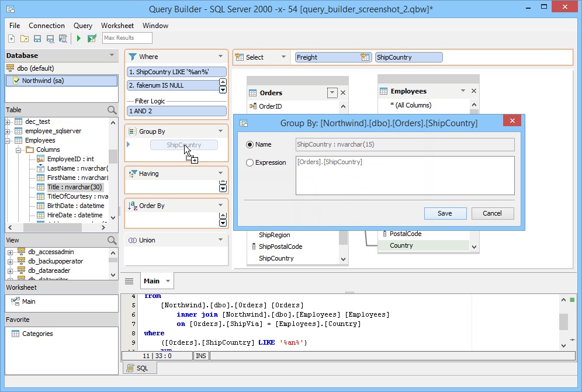This screenshot has height=392, width=582.
Task: Click the Where funnel icon
Action: coord(132,57)
